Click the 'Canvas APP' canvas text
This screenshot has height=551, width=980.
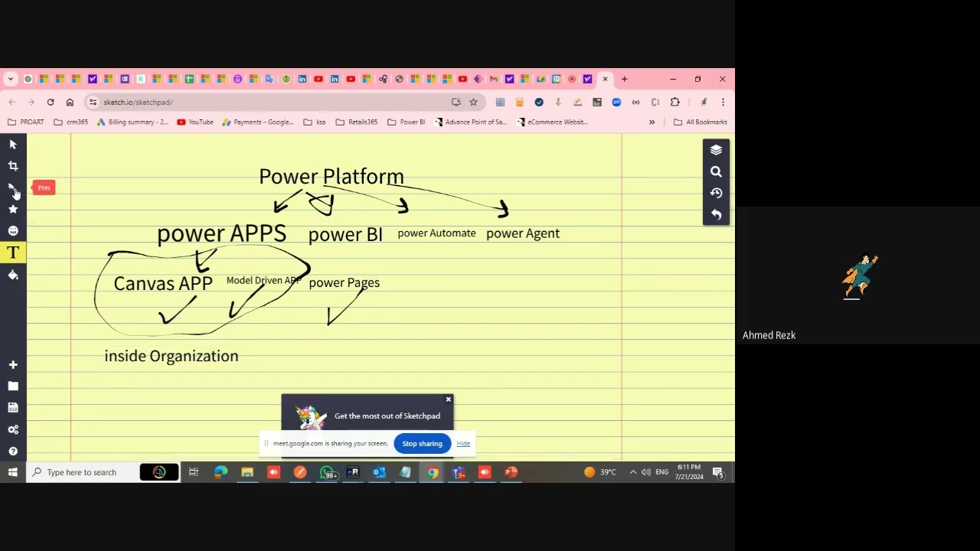tap(163, 284)
